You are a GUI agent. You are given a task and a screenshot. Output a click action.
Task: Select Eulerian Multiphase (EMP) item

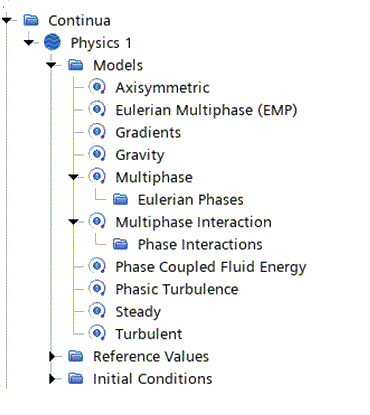point(206,110)
